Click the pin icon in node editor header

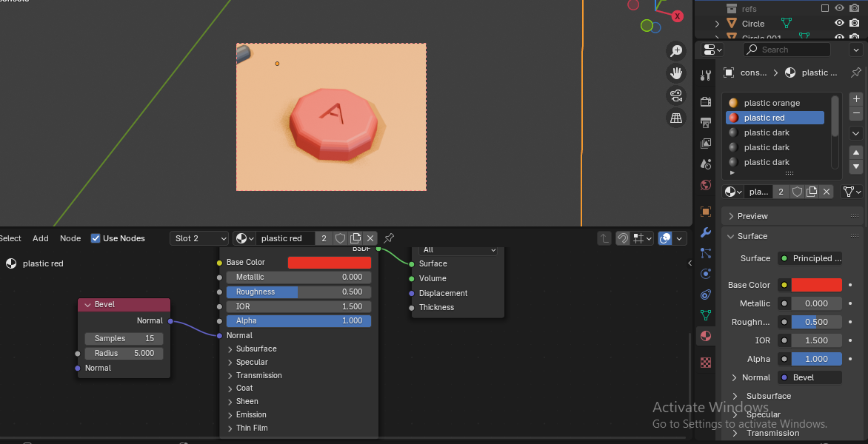(389, 238)
